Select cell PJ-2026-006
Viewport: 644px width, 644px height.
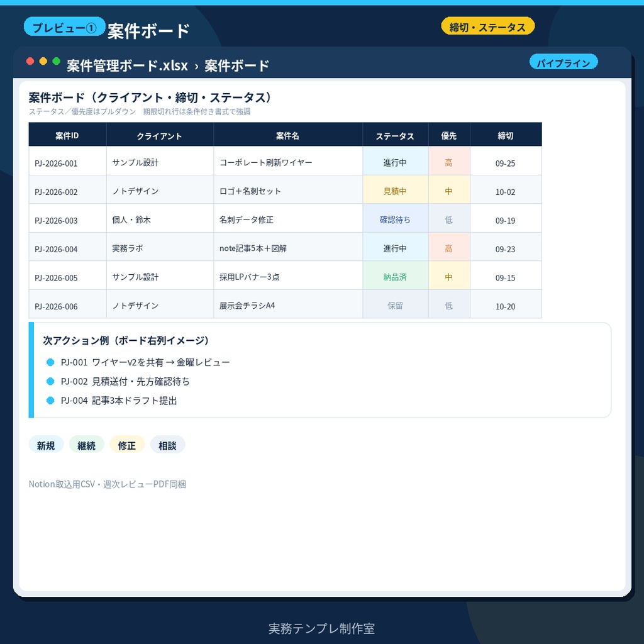click(x=67, y=304)
